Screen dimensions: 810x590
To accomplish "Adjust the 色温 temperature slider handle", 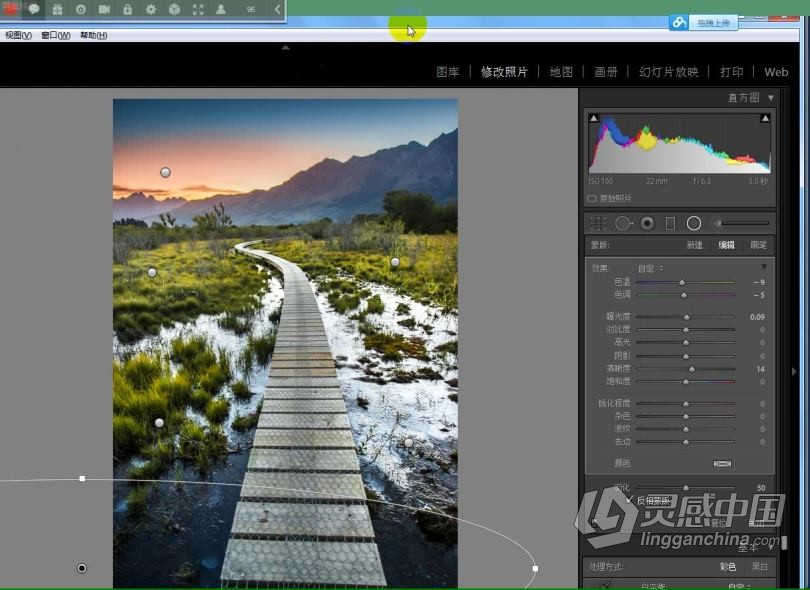I will 682,283.
